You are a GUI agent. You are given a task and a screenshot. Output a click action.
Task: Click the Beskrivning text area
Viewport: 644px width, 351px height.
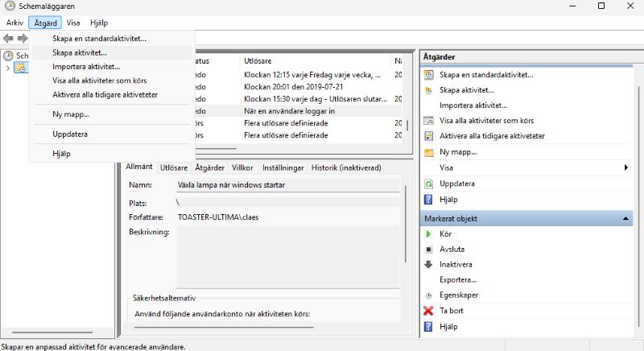pyautogui.click(x=287, y=258)
